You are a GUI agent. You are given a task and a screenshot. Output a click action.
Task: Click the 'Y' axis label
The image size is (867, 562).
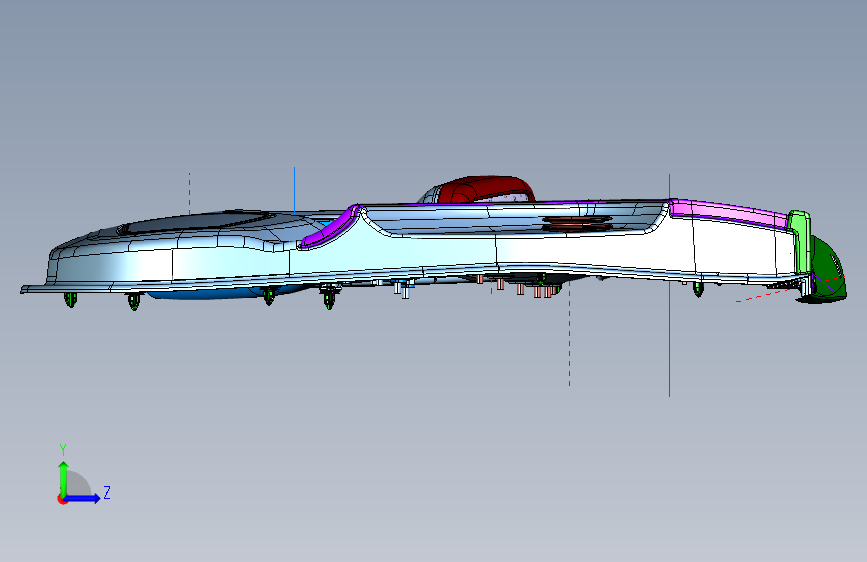pos(63,450)
